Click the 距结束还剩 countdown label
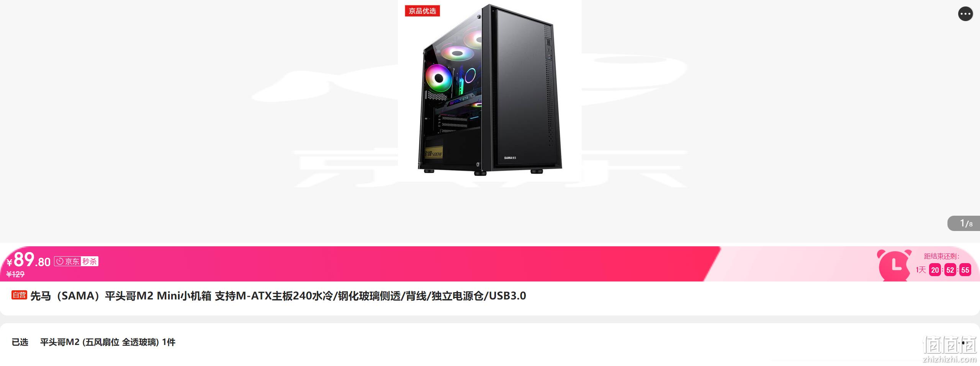 coord(942,256)
